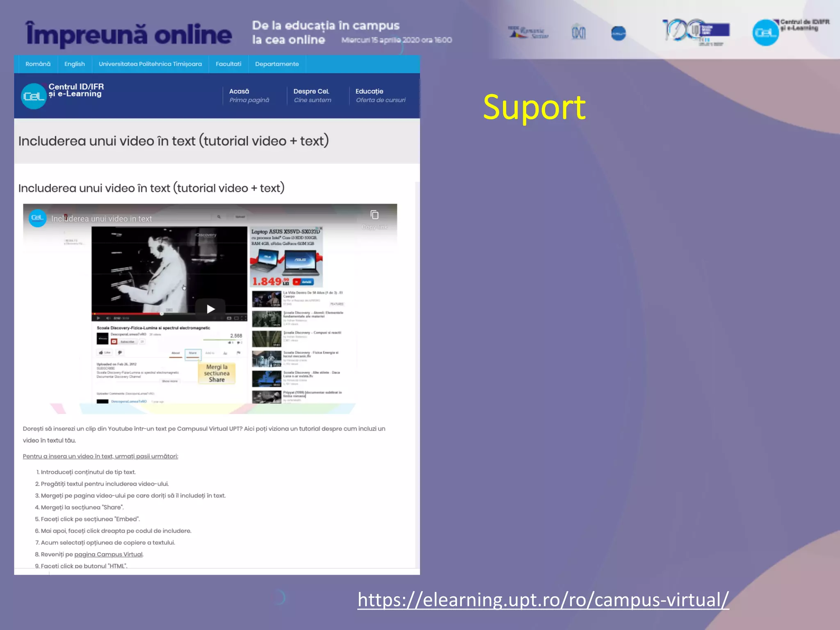
Task: Open Despre CeL Cine suntem
Action: 313,96
